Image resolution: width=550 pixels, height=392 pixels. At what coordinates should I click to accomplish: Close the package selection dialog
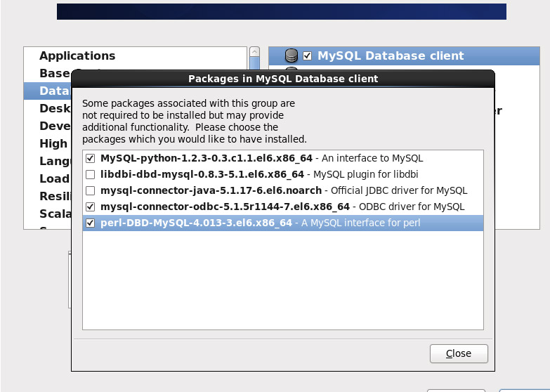click(x=459, y=353)
